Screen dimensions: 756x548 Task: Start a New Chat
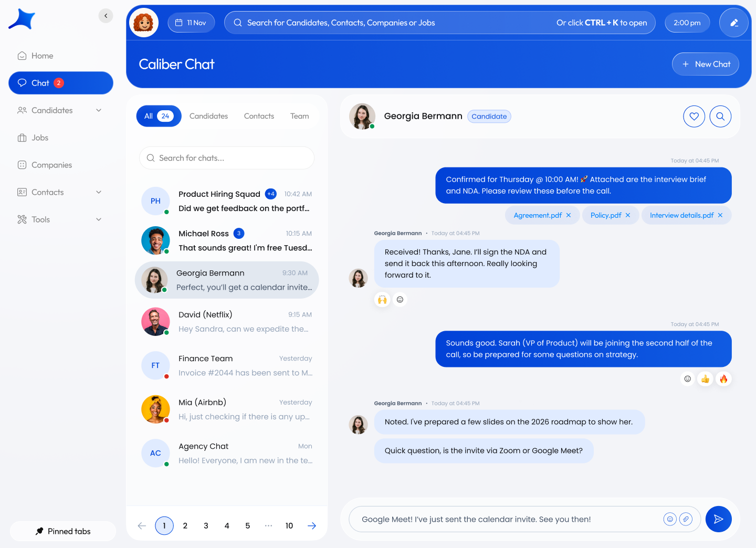(x=706, y=64)
